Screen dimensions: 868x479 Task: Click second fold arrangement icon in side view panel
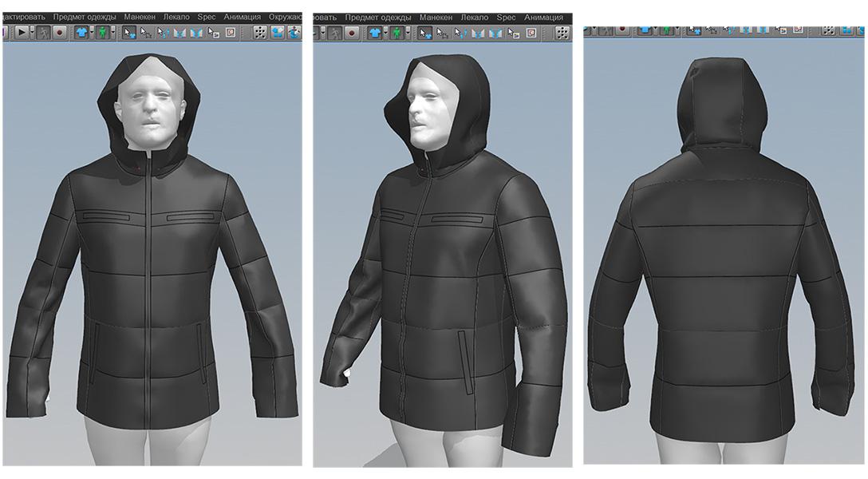[x=496, y=34]
